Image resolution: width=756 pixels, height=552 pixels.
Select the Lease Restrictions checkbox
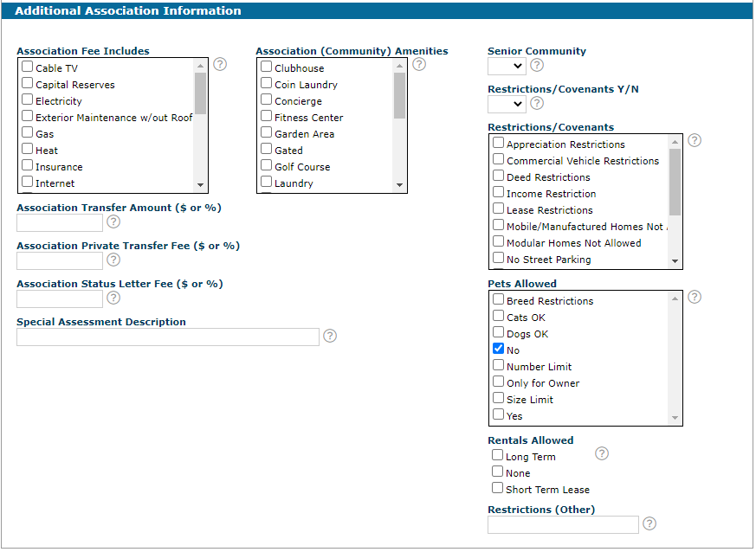coord(498,209)
